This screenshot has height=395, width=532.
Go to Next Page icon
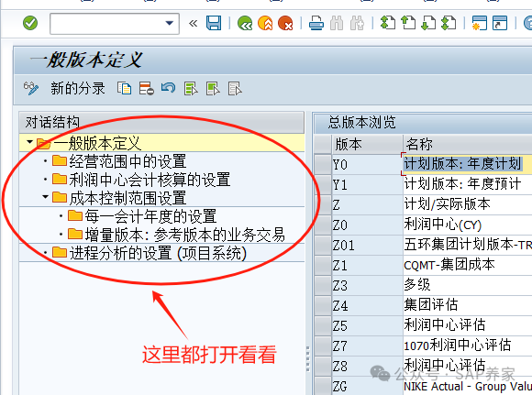coord(428,24)
